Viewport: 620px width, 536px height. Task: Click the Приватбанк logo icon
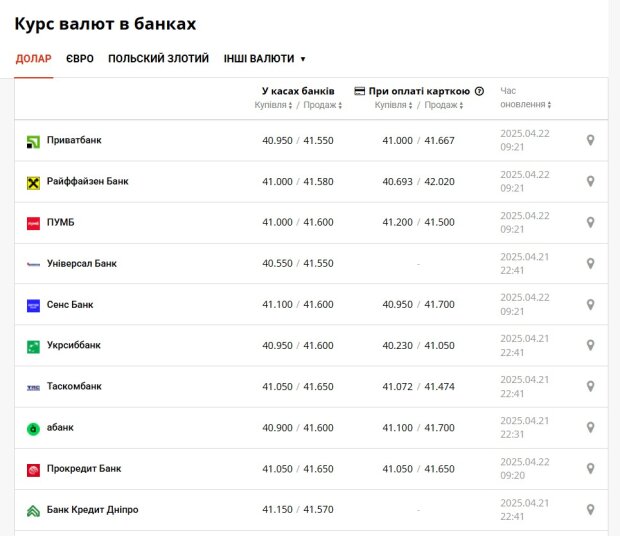pos(33,142)
